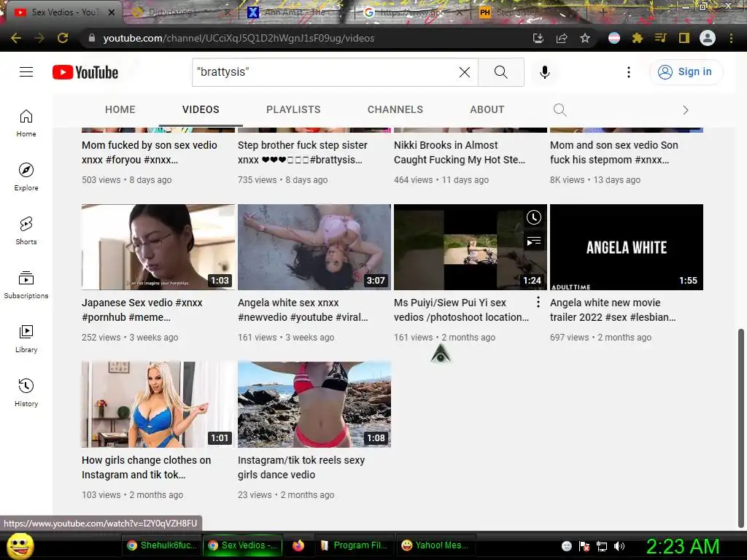The height and width of the screenshot is (560, 747).
Task: Open the Chrome three-dot menu
Action: click(x=731, y=38)
